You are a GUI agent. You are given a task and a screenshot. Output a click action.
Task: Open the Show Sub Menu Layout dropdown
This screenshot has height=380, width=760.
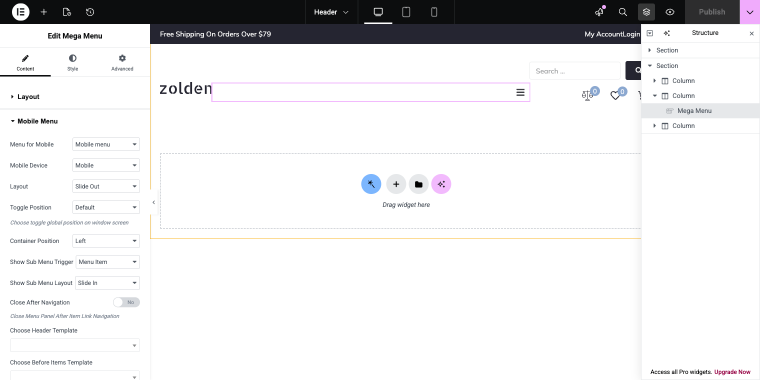(107, 283)
